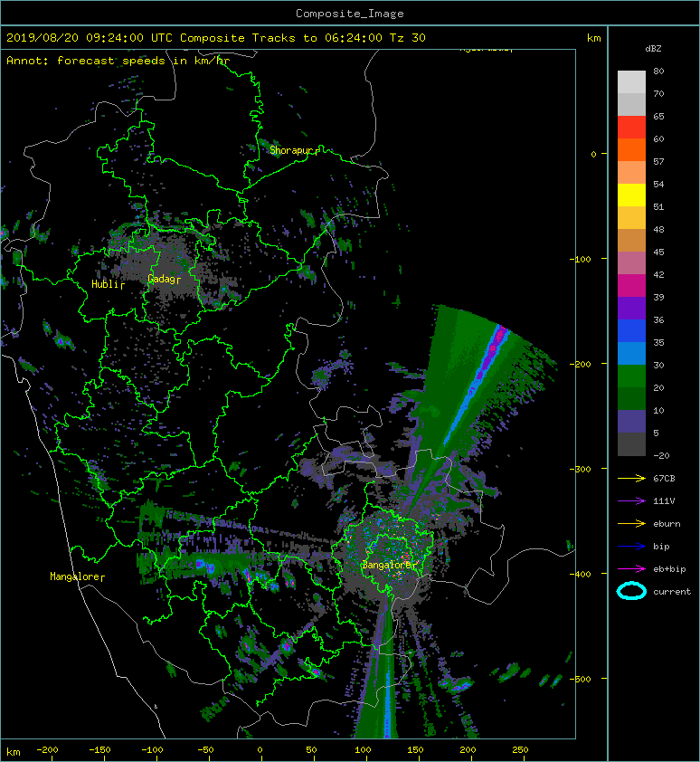Click the dBZ color scale heading
Image resolution: width=700 pixels, height=762 pixels.
tap(653, 49)
